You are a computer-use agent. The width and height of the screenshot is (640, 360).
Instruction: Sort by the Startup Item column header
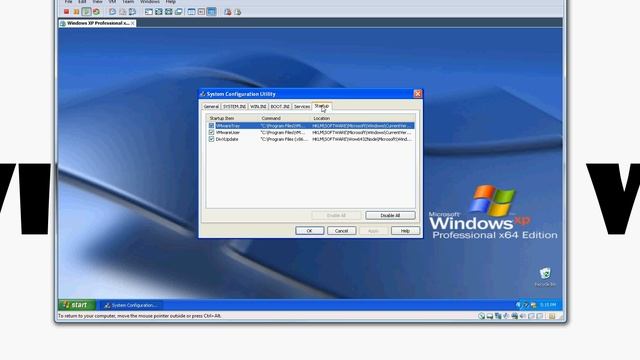click(233, 118)
